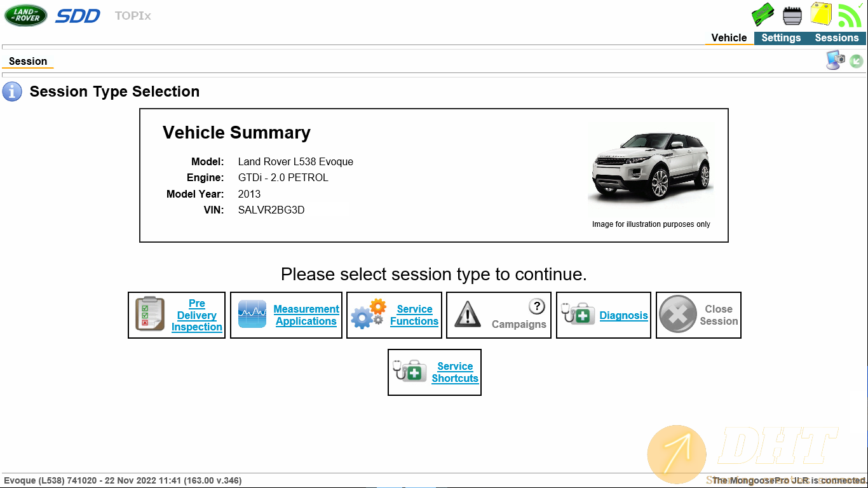Click the green wireless connection status icon
Image resolution: width=868 pixels, height=488 pixels.
[x=850, y=15]
